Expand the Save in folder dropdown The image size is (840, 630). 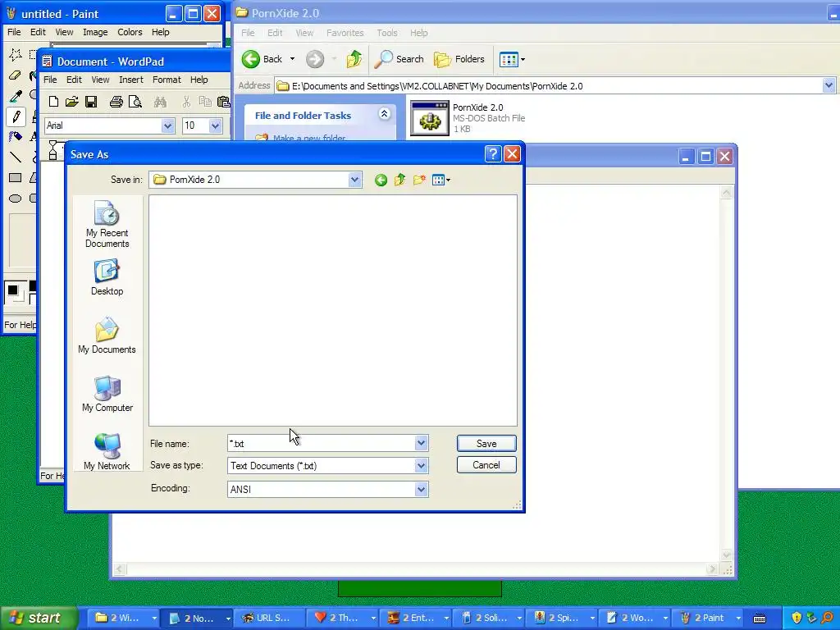coord(354,180)
